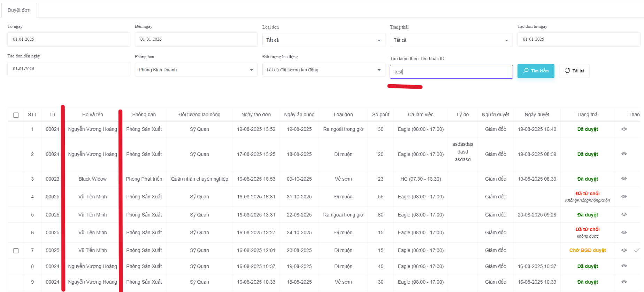Viewport: 644px width, 292px height.
Task: Click the eye icon in row 8
Action: (x=624, y=266)
